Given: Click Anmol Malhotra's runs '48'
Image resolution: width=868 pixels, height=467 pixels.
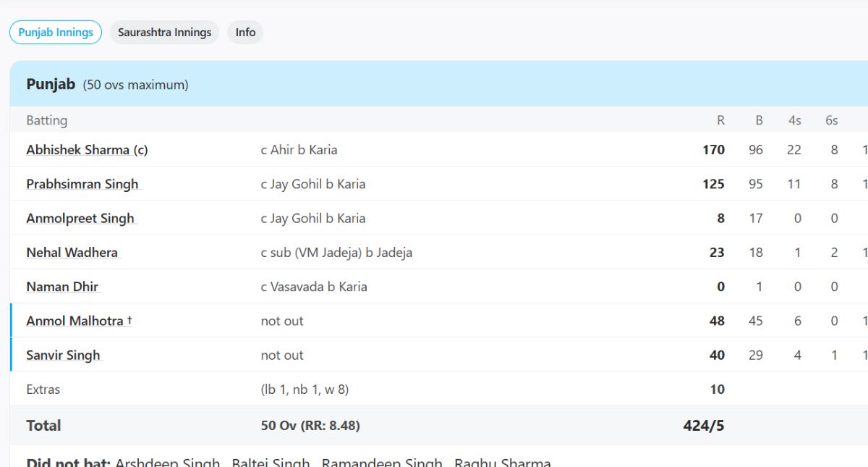Looking at the screenshot, I should pos(717,321).
